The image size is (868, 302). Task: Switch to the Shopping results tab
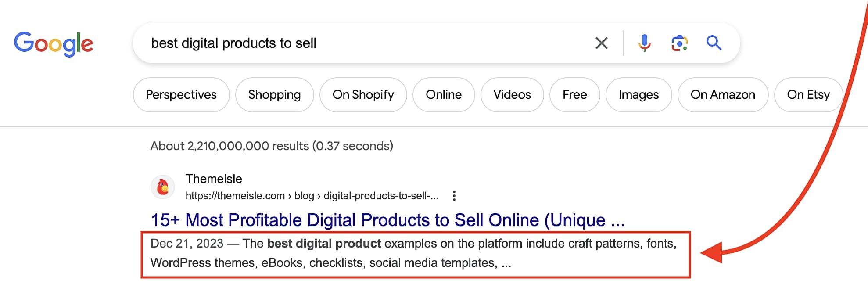click(274, 94)
